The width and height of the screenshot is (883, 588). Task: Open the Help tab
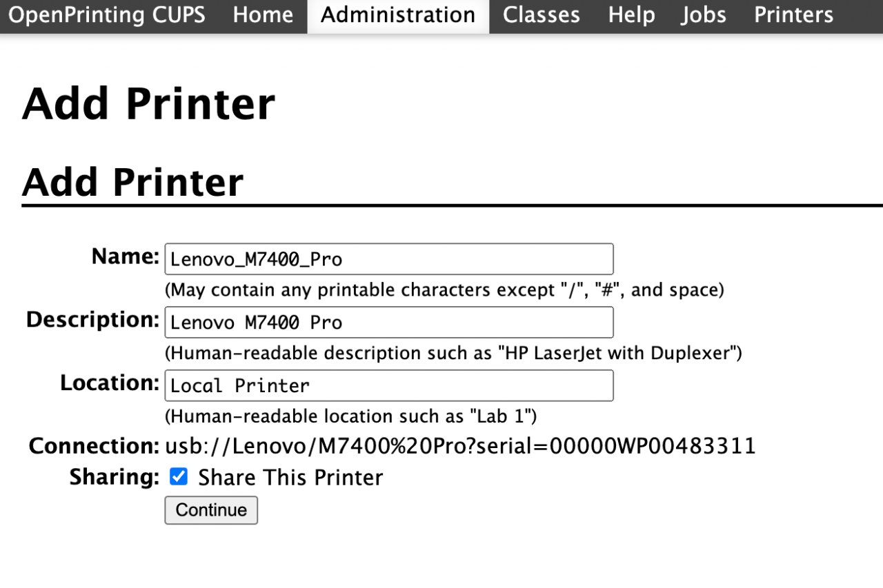point(631,15)
